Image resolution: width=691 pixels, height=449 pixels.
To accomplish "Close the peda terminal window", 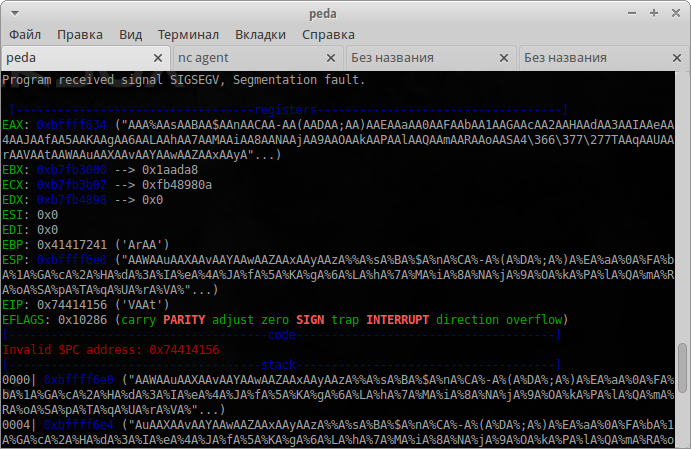I will click(x=676, y=13).
